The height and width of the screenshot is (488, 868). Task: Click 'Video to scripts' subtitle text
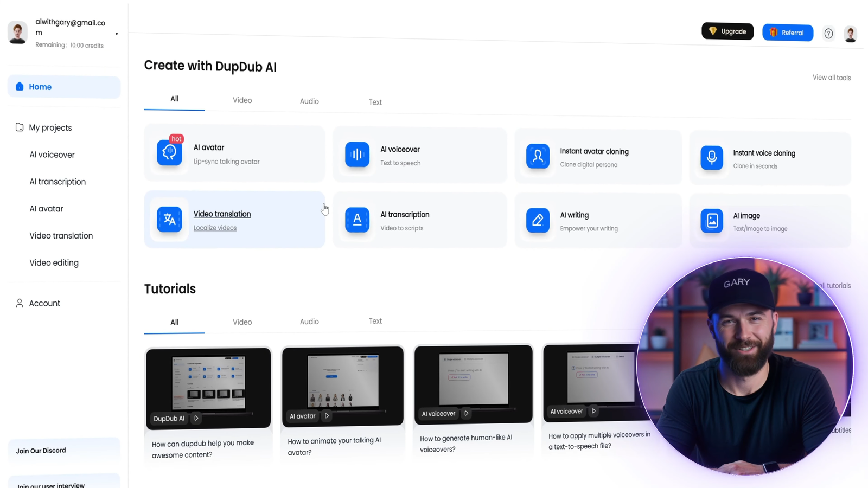pos(401,228)
